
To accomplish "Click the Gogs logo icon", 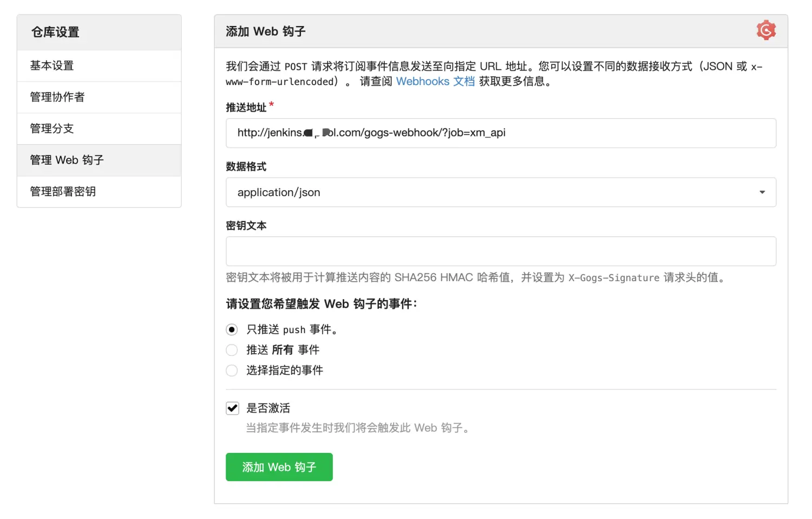I will click(x=765, y=30).
